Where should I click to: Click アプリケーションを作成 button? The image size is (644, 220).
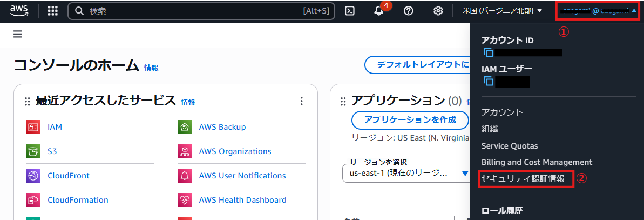[410, 119]
